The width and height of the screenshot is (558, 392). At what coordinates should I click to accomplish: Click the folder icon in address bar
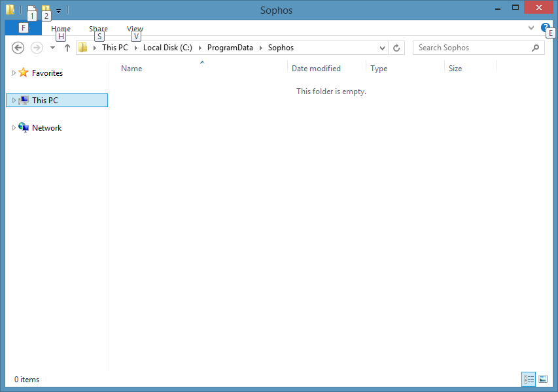pyautogui.click(x=83, y=48)
